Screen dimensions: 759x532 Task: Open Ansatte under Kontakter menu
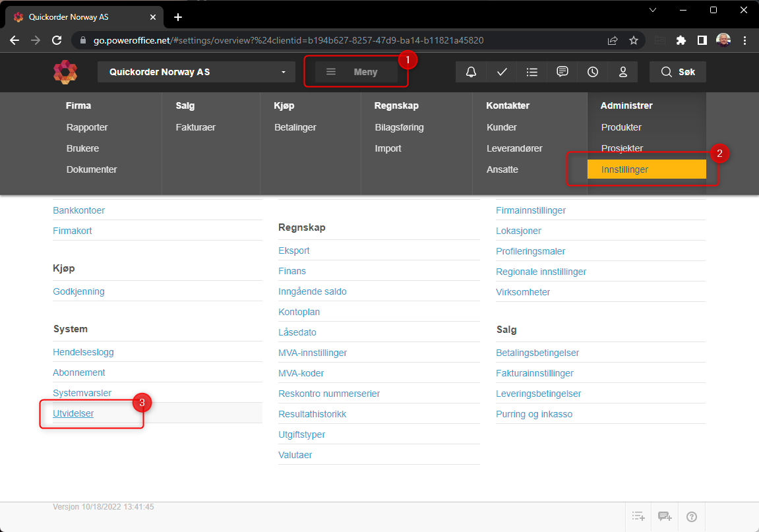(502, 169)
